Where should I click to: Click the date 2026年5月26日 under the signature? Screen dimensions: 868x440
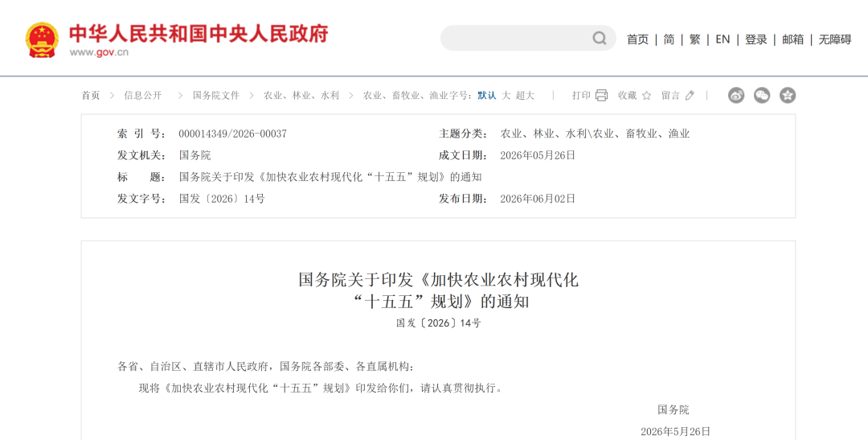[x=675, y=432]
